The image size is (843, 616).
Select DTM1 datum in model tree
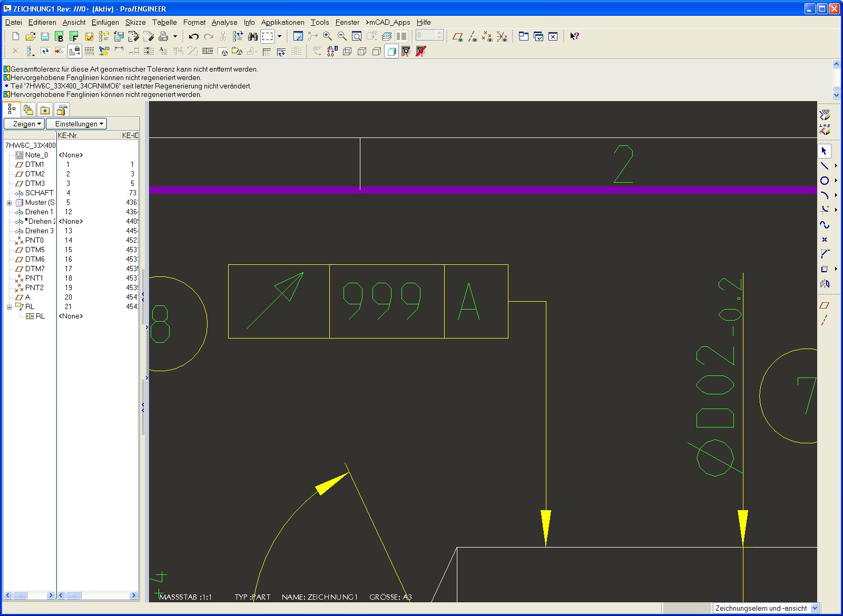[x=35, y=164]
